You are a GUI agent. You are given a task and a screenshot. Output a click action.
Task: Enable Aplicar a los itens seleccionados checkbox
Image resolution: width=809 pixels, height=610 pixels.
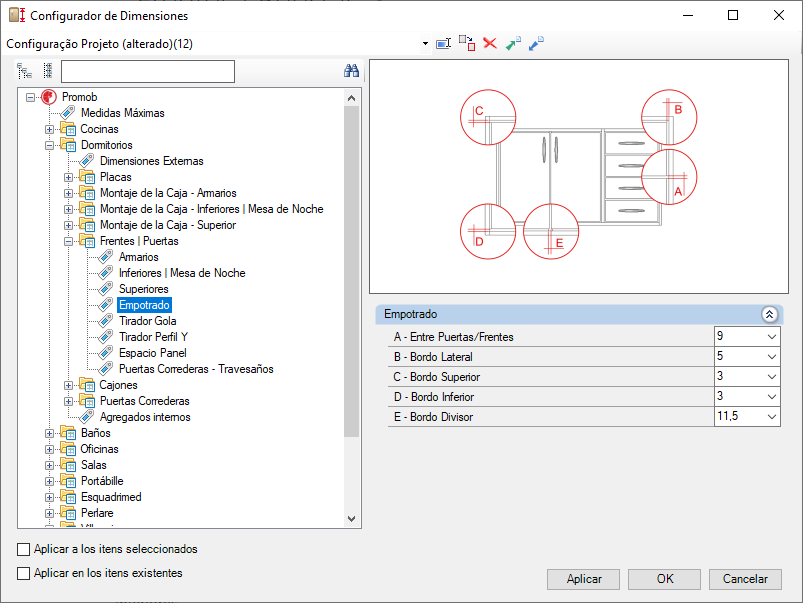23,549
